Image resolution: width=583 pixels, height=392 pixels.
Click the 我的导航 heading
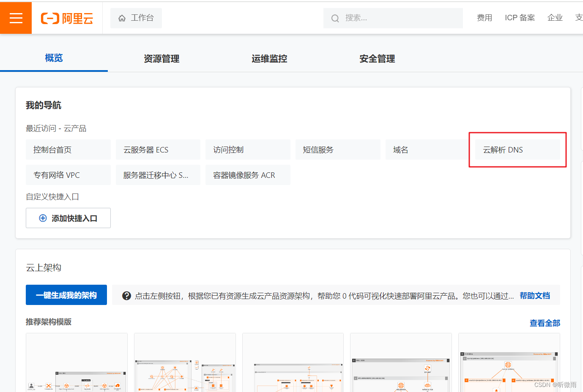click(x=44, y=105)
